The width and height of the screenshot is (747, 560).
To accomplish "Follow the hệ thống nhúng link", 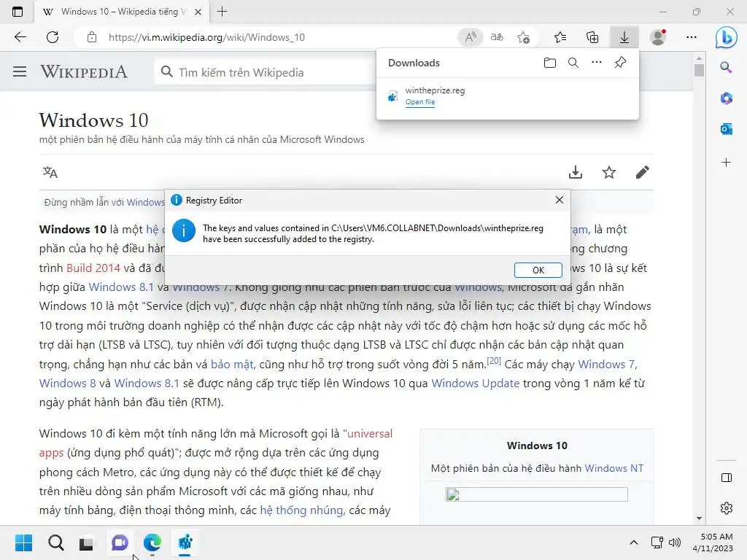I will point(301,510).
